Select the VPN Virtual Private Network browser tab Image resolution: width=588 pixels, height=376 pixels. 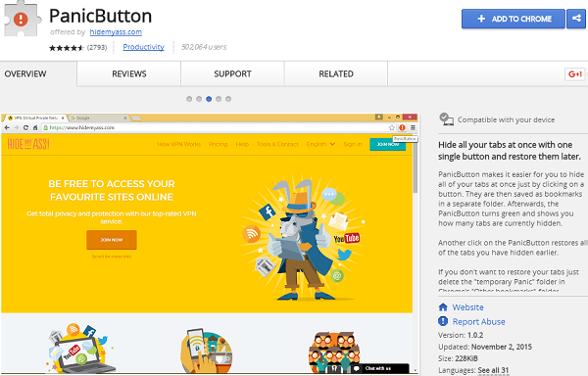coord(34,117)
